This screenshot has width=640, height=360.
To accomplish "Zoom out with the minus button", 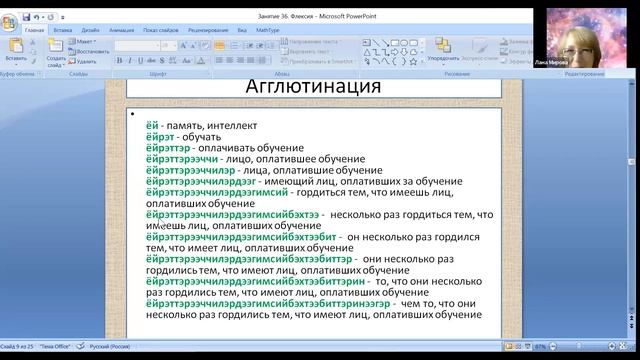I will (553, 347).
